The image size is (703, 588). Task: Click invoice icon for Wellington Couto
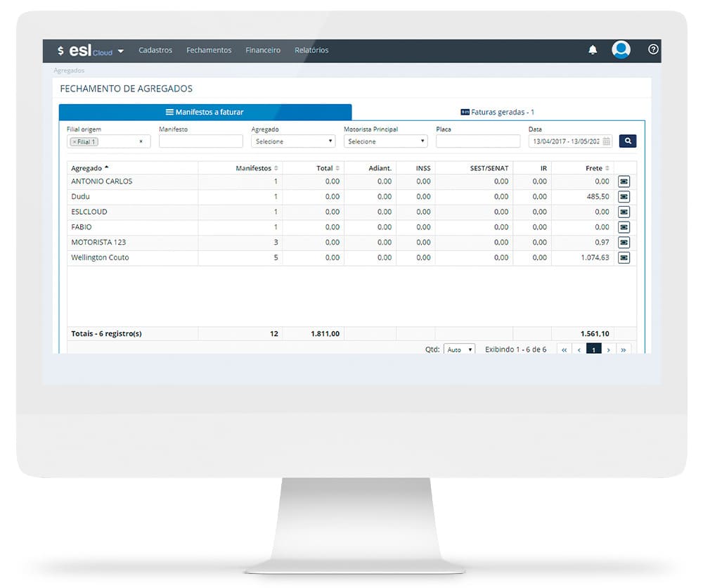point(624,257)
